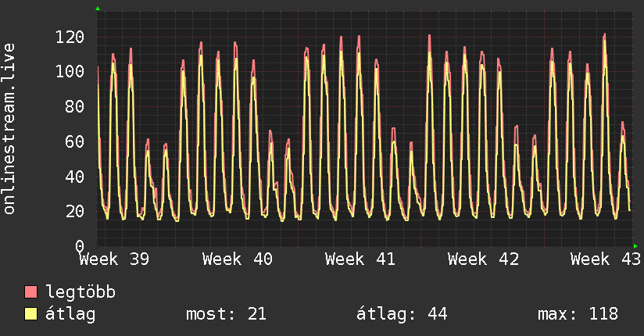Viewport: 644px width, 336px height.
Task: Click the 'max: 118' value
Action: [578, 314]
